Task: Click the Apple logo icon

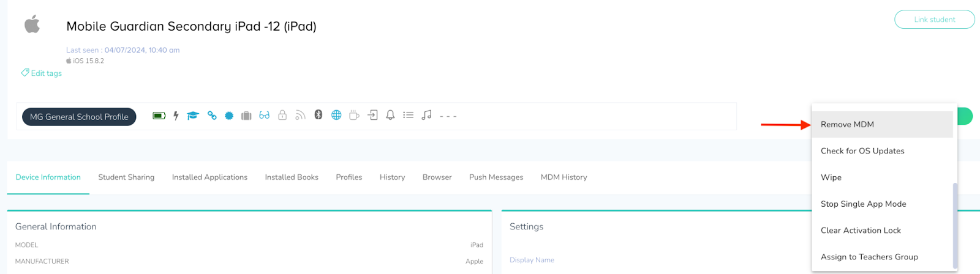Action: tap(32, 24)
